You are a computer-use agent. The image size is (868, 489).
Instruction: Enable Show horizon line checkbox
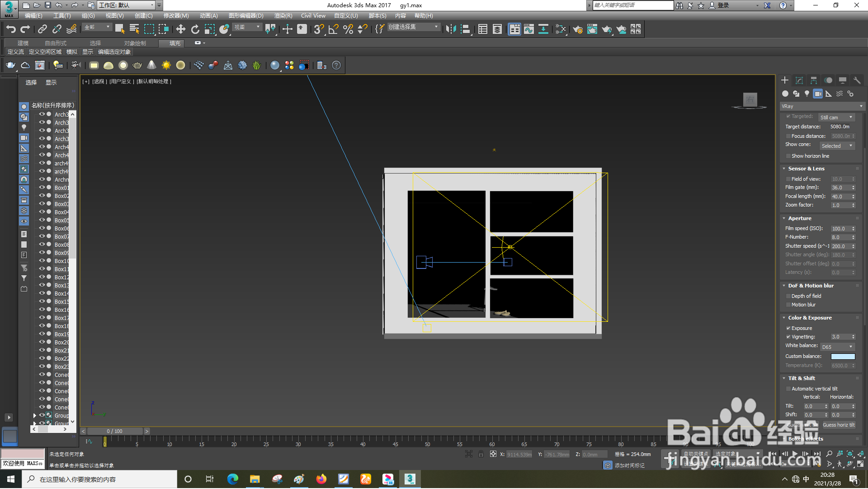pos(788,156)
